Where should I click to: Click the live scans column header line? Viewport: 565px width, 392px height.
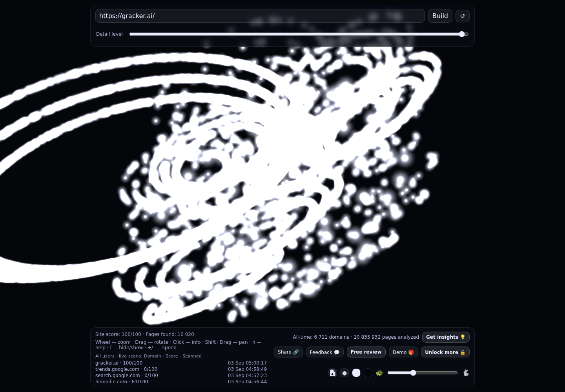148,356
